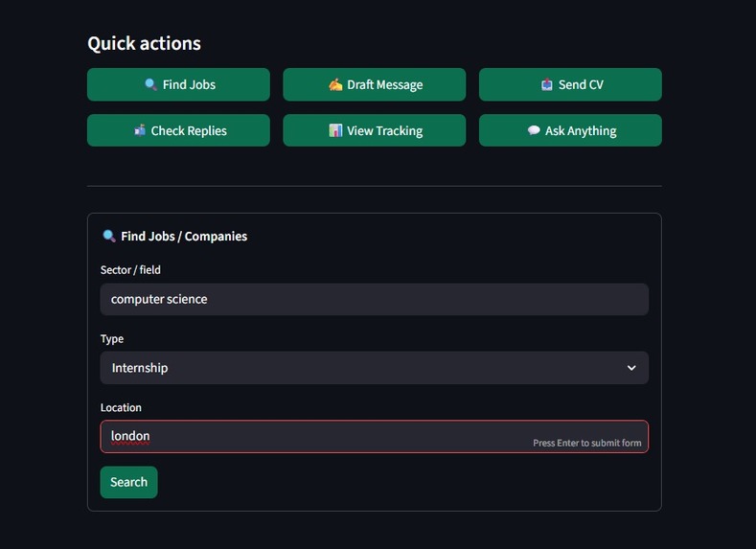The width and height of the screenshot is (756, 549).
Task: Click the Quick actions heading text
Action: coord(144,43)
